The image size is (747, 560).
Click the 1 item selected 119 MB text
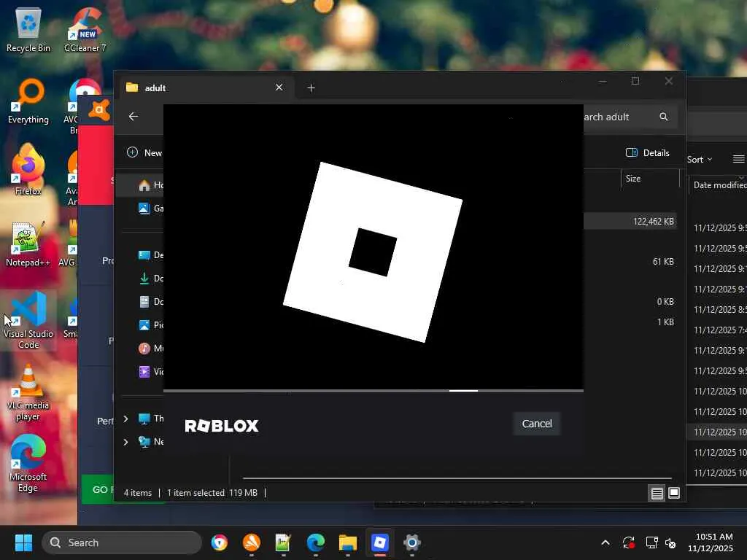212,493
